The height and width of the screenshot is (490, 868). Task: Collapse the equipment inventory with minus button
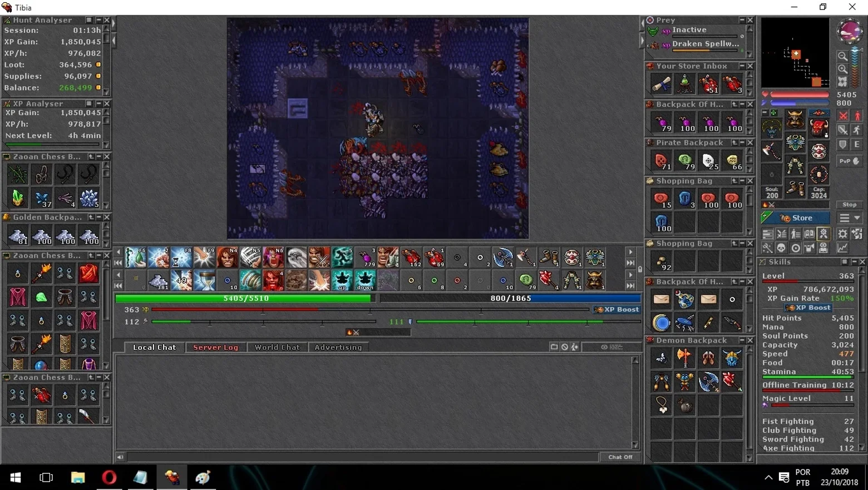[765, 112]
